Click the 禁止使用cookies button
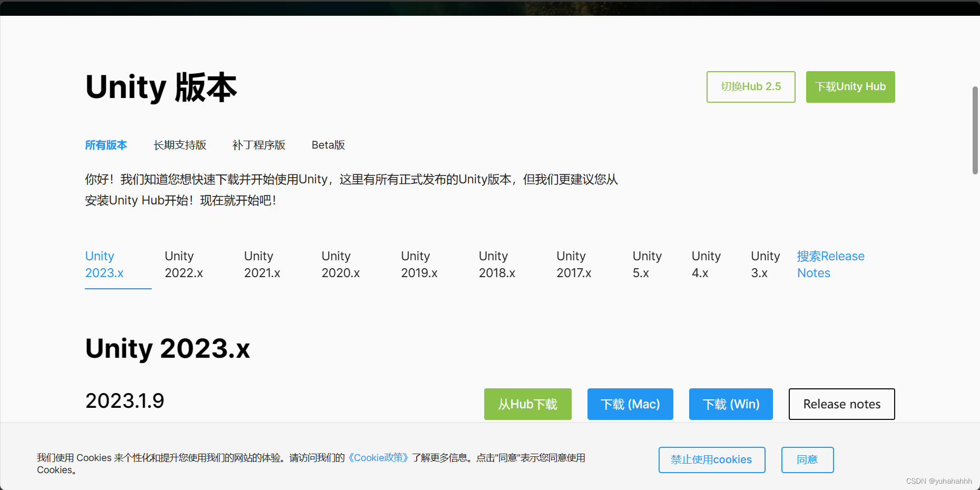This screenshot has height=490, width=980. click(x=712, y=460)
